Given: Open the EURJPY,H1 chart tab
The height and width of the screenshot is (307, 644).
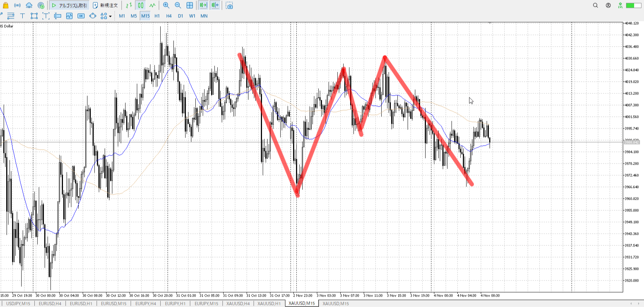Looking at the screenshot, I should coord(175,303).
